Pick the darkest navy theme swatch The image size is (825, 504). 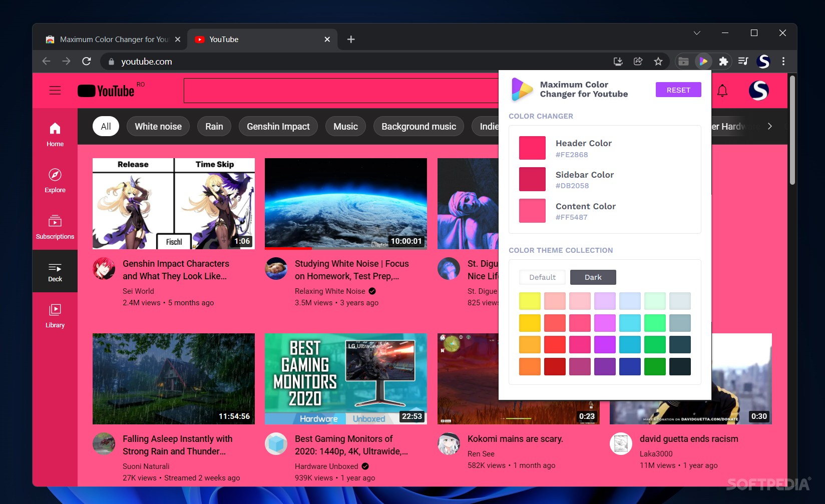(680, 366)
